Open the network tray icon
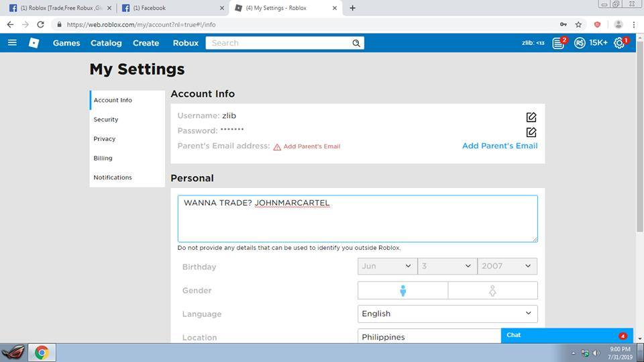 tap(585, 353)
